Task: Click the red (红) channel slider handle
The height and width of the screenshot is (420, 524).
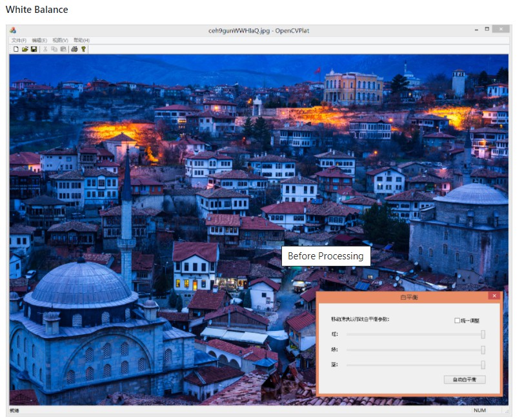Action: [483, 334]
